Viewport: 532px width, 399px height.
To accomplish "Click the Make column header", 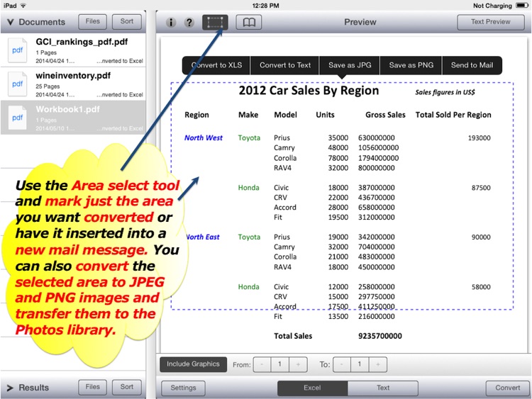I will click(248, 115).
